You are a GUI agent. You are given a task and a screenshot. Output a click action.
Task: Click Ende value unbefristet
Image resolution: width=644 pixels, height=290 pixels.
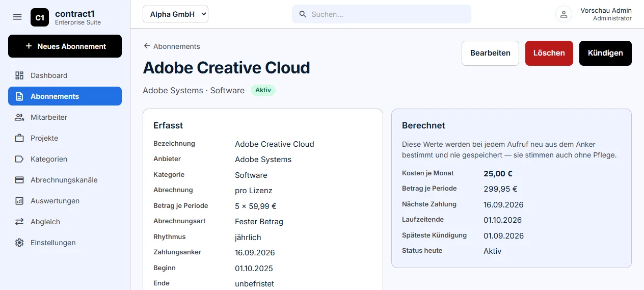[x=254, y=283]
